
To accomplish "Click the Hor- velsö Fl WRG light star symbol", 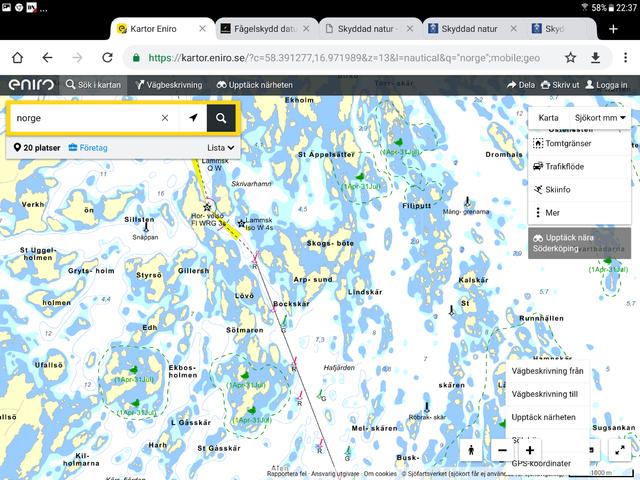I will (207, 207).
